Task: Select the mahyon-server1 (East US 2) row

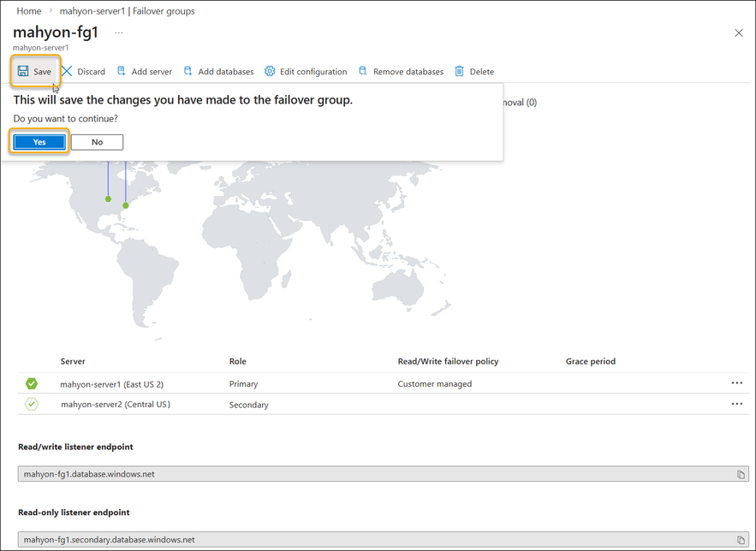Action: [x=384, y=383]
